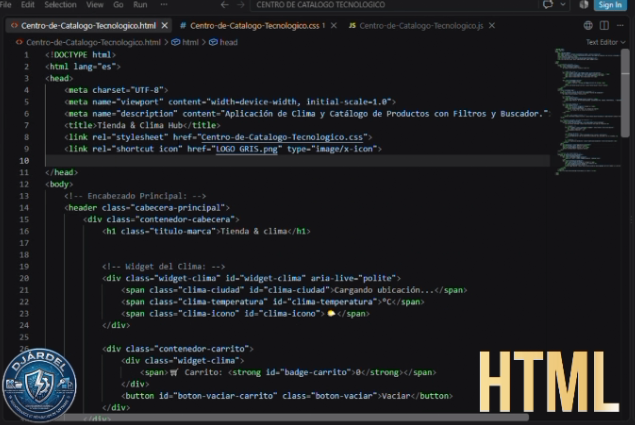635x425 pixels.
Task: Switch to Centro-de-Catalogo-Tecnologico.css tab
Action: click(254, 26)
